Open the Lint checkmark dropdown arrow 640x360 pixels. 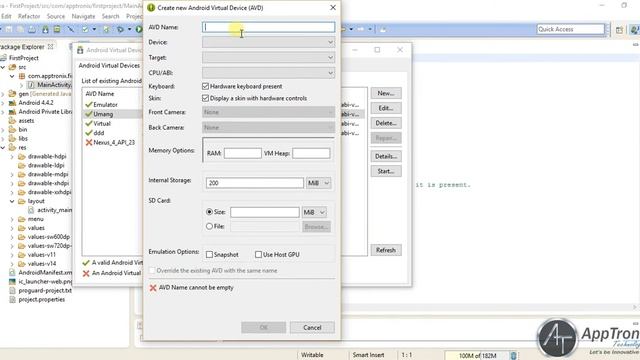click(94, 29)
